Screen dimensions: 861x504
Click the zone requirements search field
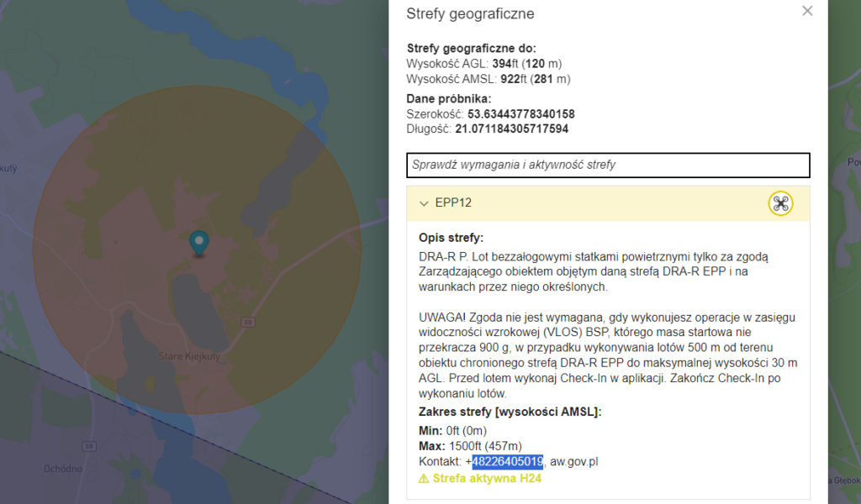tap(608, 165)
